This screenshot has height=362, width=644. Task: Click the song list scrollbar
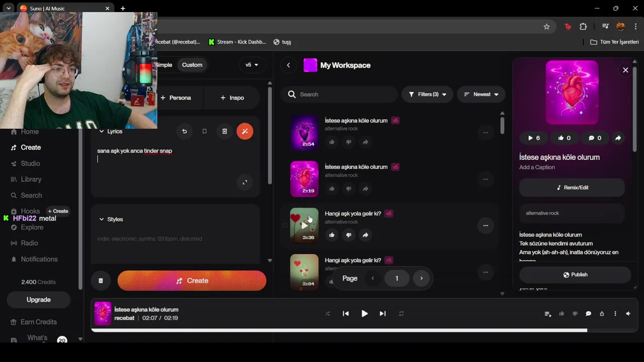pos(502,126)
